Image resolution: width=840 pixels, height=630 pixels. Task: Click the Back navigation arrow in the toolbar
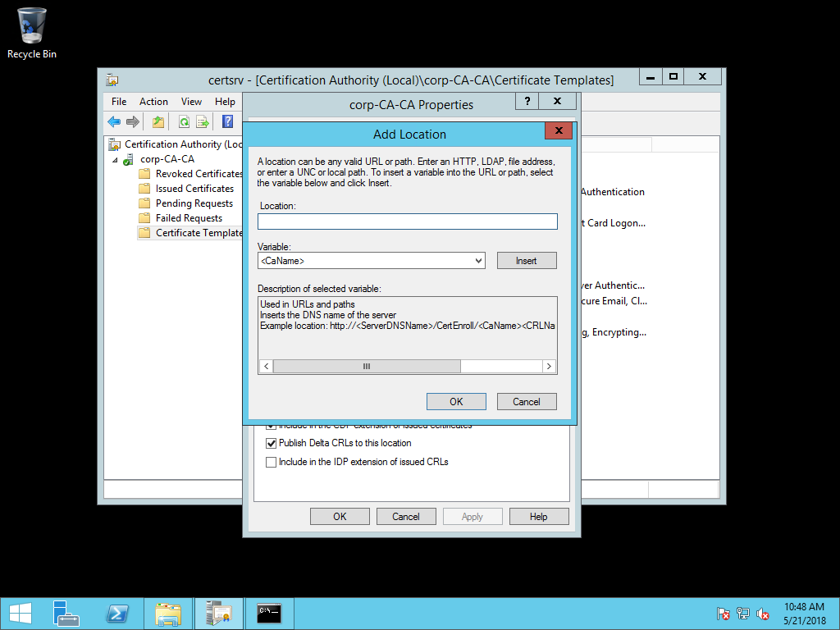114,121
